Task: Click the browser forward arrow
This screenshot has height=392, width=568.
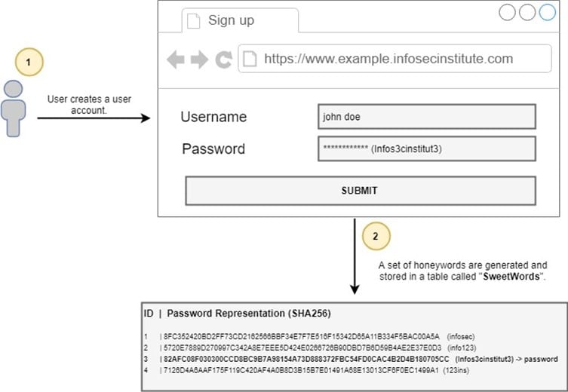Action: [x=199, y=60]
